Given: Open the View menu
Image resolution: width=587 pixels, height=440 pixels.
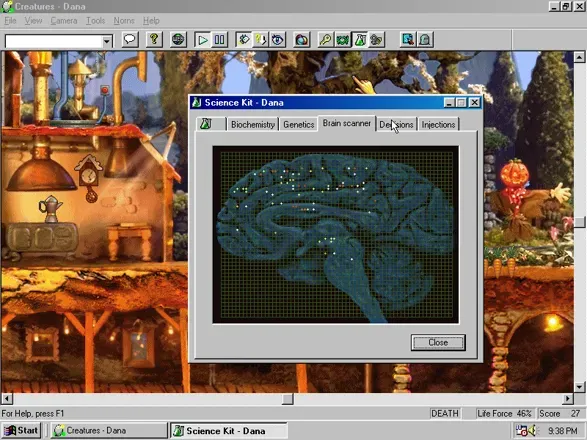Looking at the screenshot, I should [33, 21].
